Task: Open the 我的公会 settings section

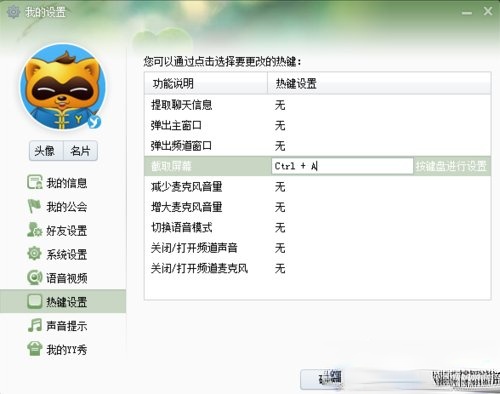Action: pos(63,207)
